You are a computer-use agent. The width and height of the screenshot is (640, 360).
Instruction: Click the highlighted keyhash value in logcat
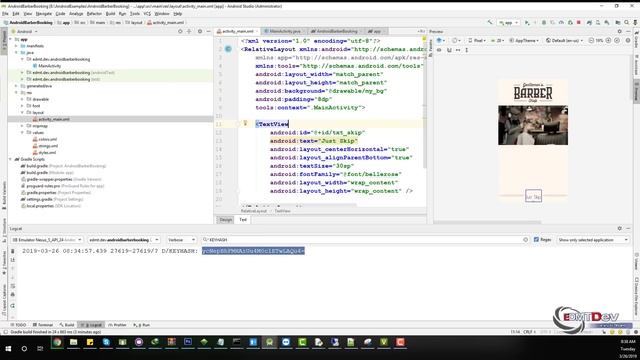[x=253, y=251]
